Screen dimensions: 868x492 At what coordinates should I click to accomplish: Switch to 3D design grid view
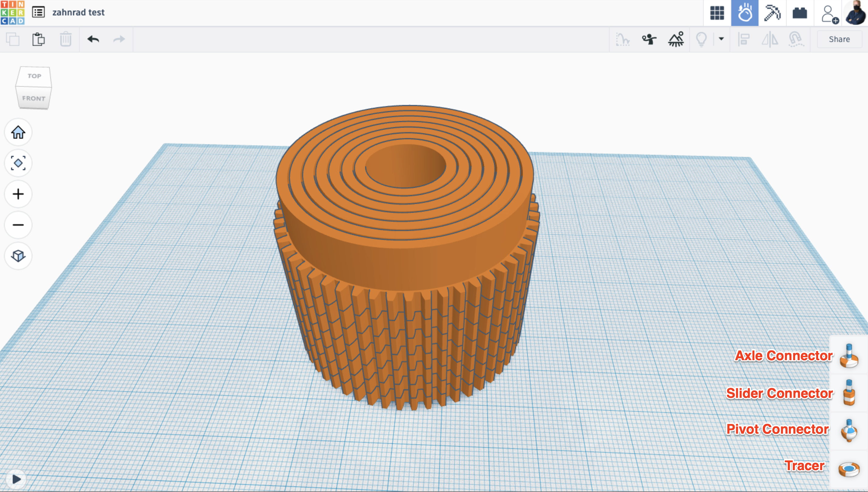(x=717, y=13)
